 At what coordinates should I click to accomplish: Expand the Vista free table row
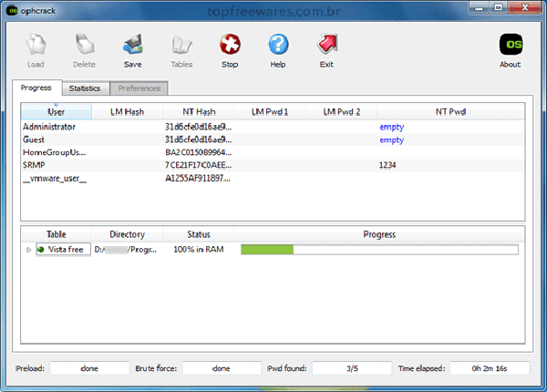pyautogui.click(x=28, y=250)
